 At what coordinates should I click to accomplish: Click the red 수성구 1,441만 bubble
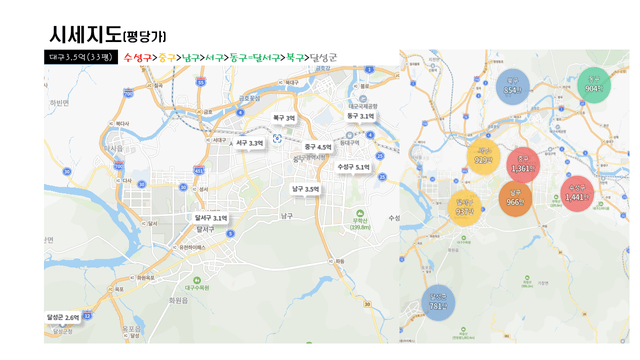tap(577, 194)
